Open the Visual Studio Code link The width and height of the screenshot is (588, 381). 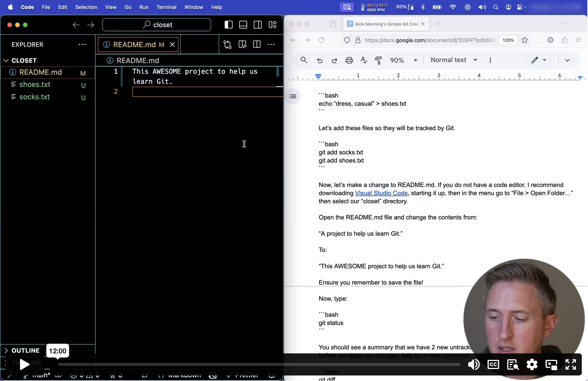(381, 193)
